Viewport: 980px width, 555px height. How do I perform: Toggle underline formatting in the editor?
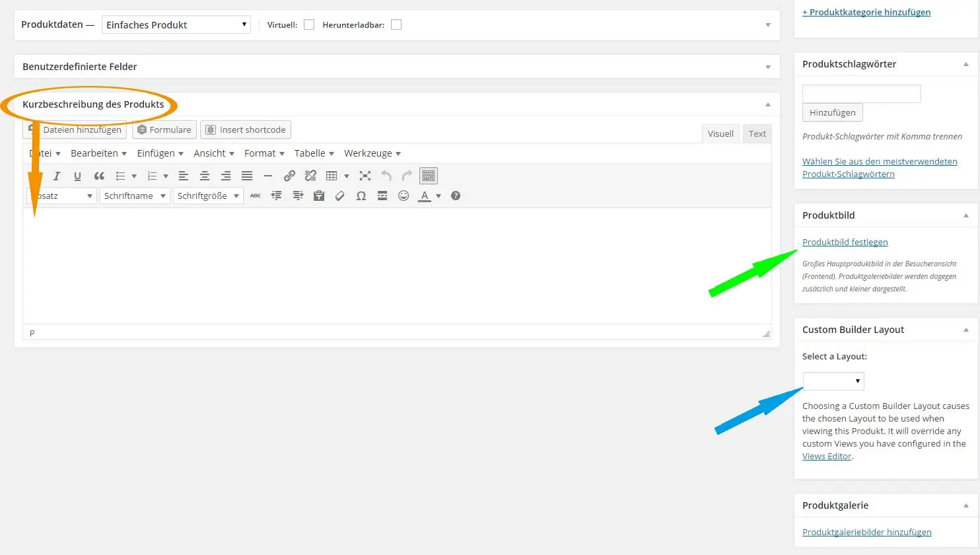pos(77,176)
